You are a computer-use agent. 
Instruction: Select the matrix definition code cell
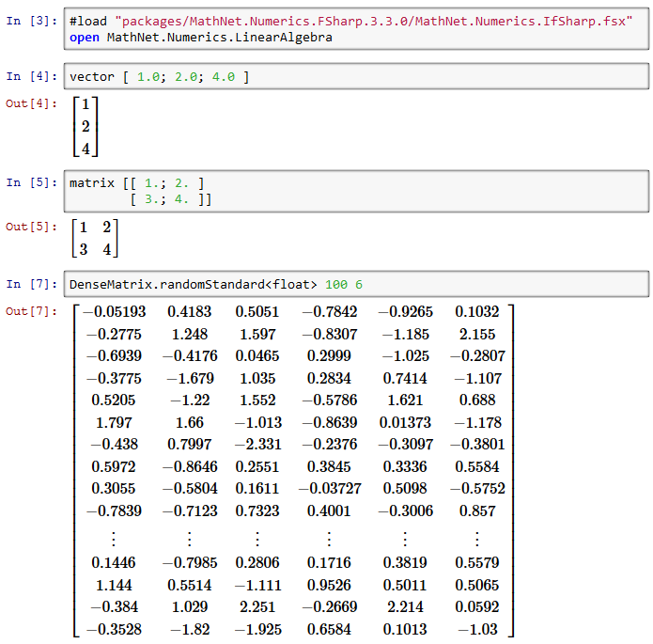[x=357, y=191]
